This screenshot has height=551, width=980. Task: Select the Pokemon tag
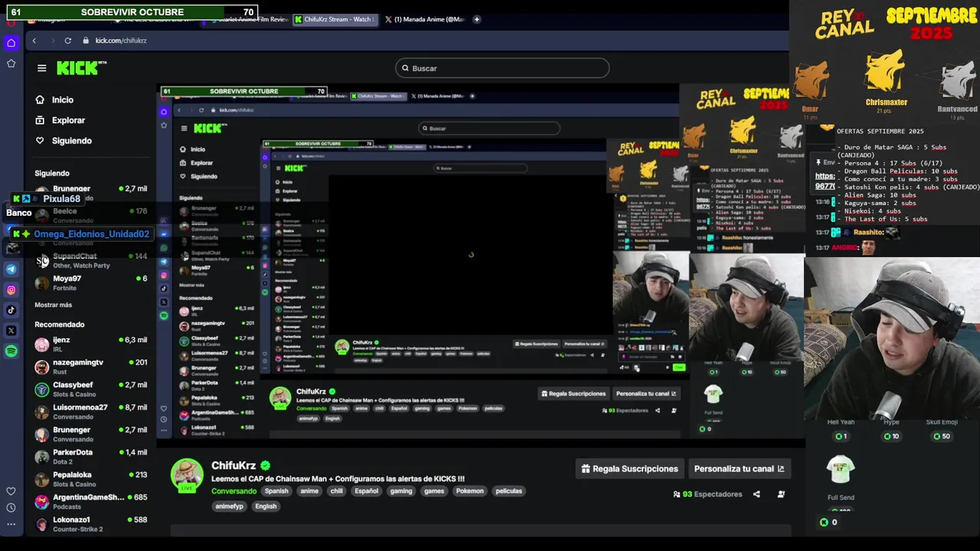[x=470, y=491]
